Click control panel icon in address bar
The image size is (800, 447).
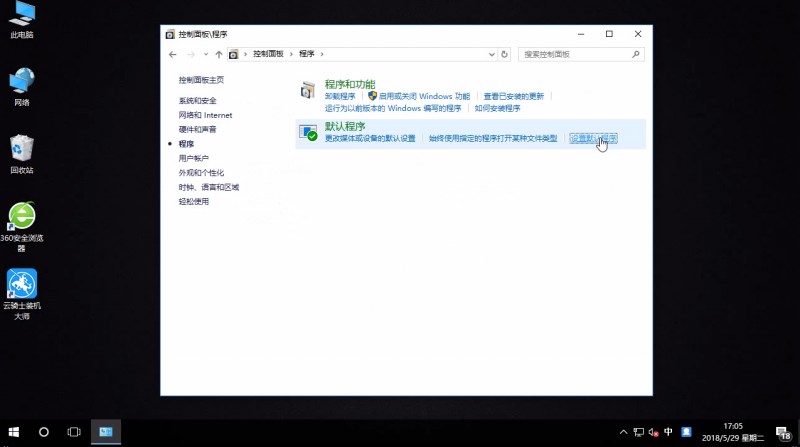coord(234,54)
